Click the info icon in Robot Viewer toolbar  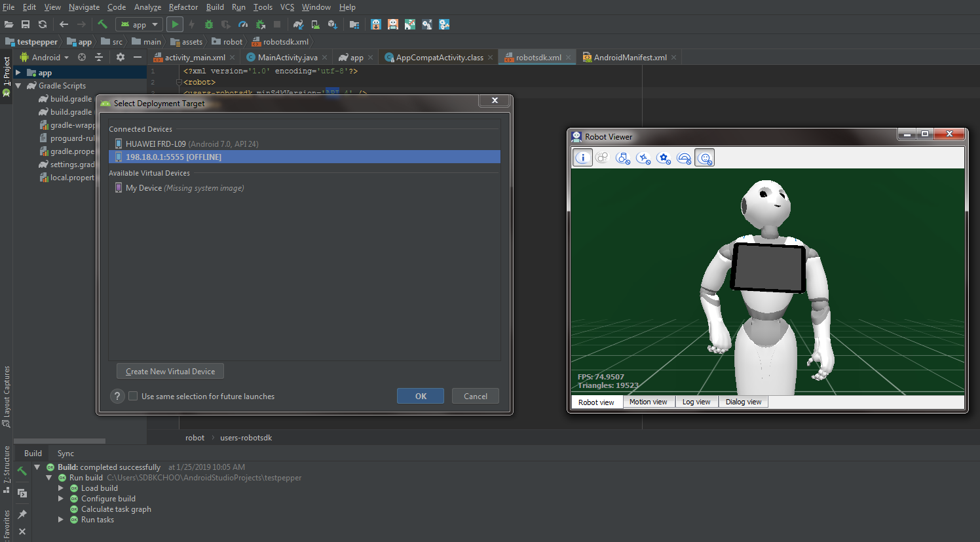point(582,158)
